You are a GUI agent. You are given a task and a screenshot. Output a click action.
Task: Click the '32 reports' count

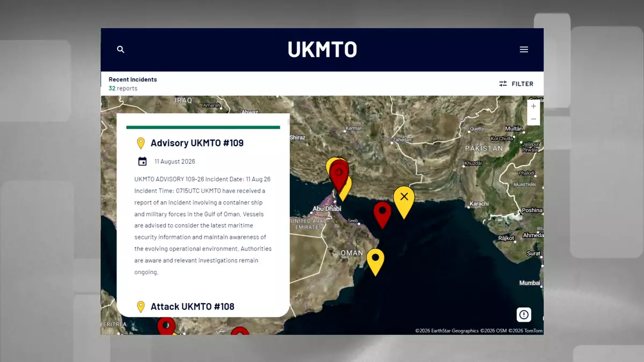click(123, 88)
